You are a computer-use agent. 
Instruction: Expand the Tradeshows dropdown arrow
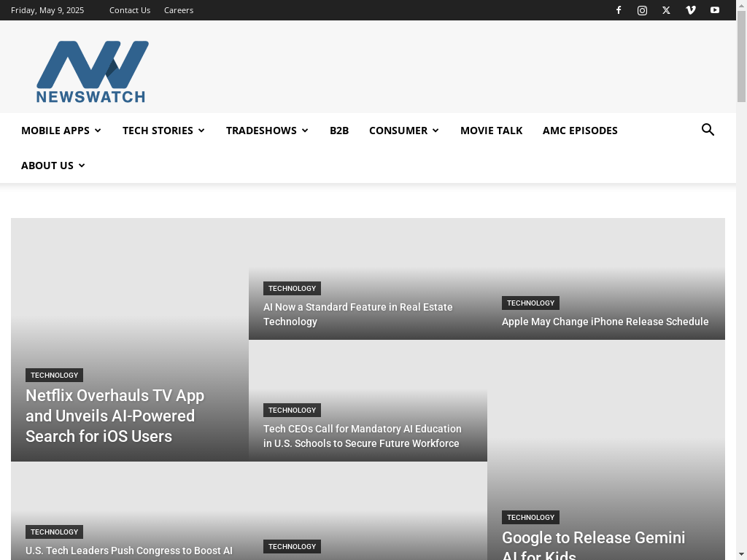(x=306, y=131)
